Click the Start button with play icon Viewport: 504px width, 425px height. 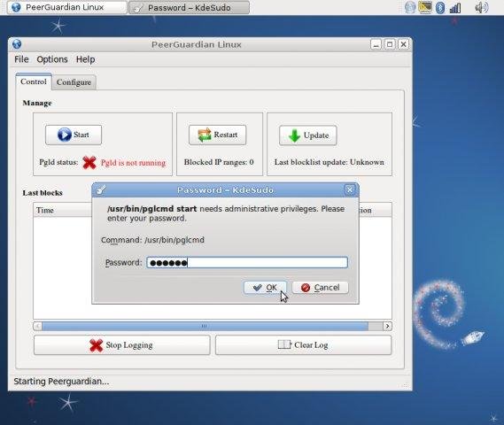click(74, 135)
